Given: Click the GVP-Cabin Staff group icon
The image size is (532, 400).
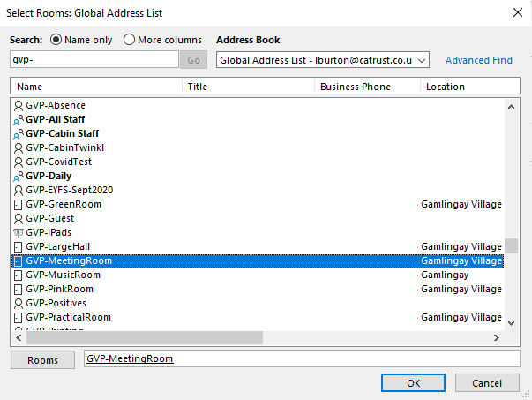Looking at the screenshot, I should (x=19, y=133).
